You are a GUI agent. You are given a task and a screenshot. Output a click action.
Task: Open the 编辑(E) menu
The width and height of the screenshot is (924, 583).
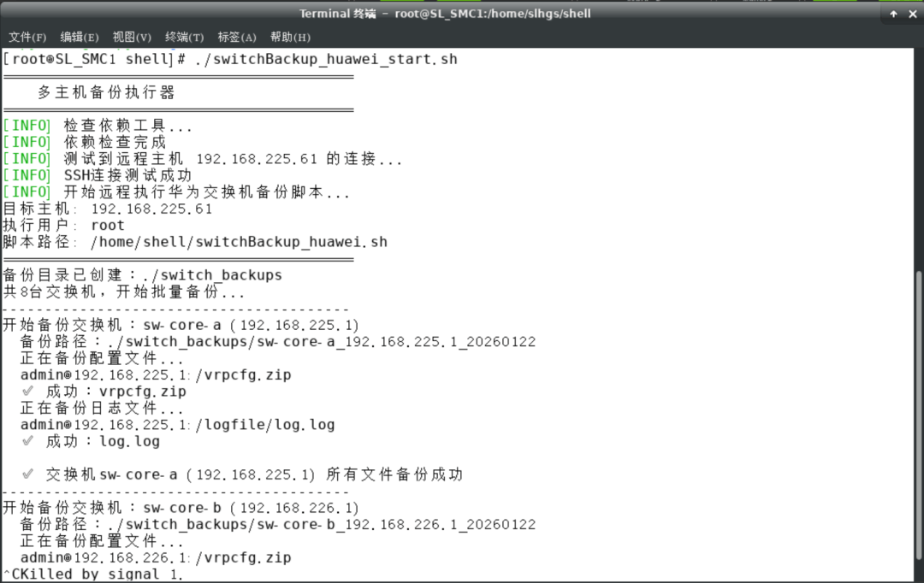click(x=80, y=38)
